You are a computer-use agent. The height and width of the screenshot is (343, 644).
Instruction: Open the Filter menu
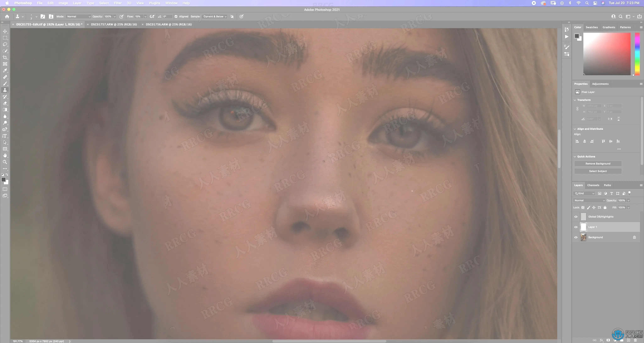pos(118,3)
